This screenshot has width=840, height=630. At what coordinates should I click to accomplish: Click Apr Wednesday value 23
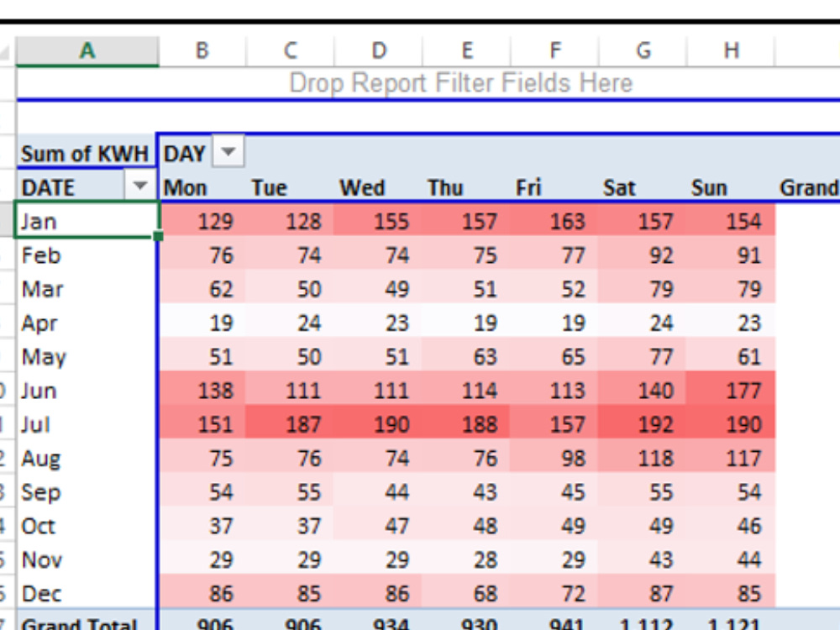(378, 323)
